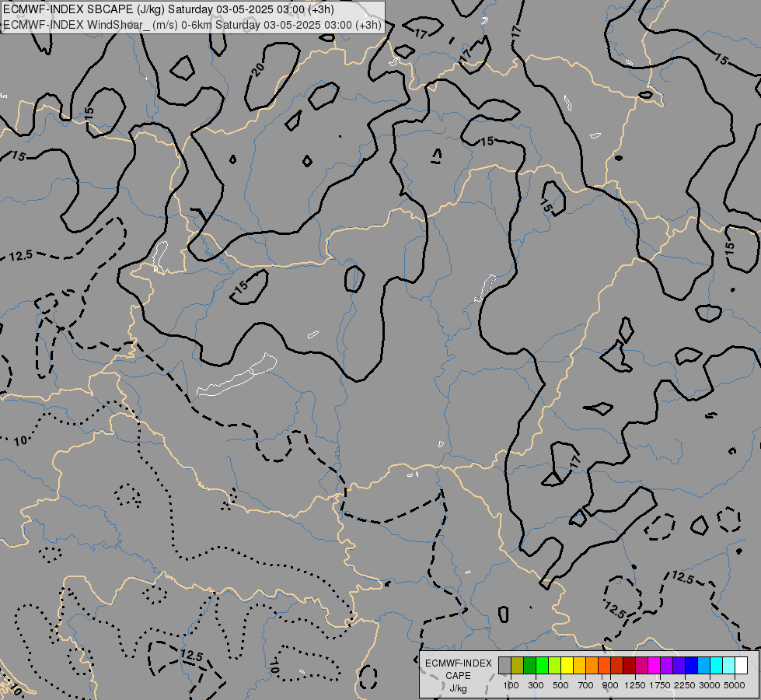Click the legend tick label 100
The width and height of the screenshot is (761, 700).
511,685
